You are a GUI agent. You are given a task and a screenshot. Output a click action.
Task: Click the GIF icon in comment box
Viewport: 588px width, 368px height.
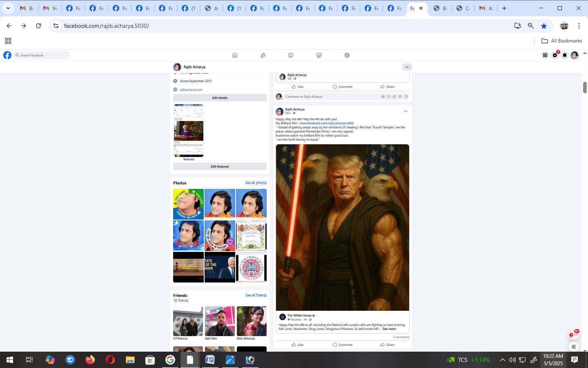tap(400, 96)
